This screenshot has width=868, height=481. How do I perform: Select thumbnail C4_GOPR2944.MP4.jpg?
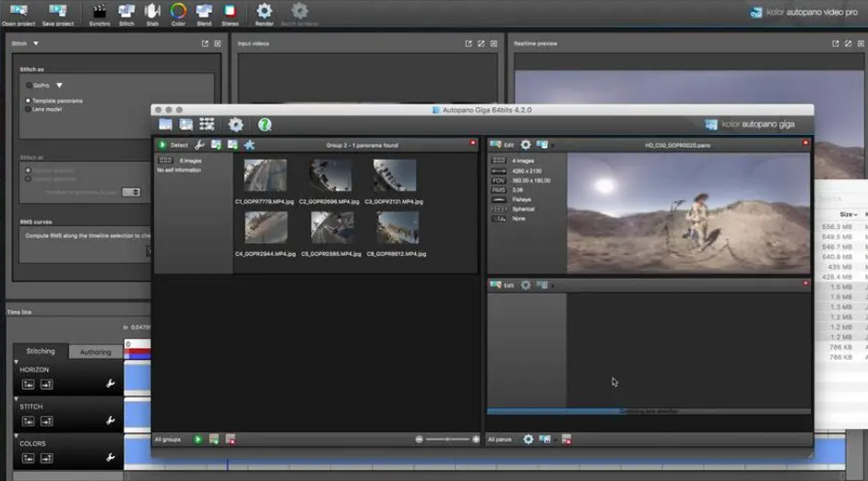point(266,227)
